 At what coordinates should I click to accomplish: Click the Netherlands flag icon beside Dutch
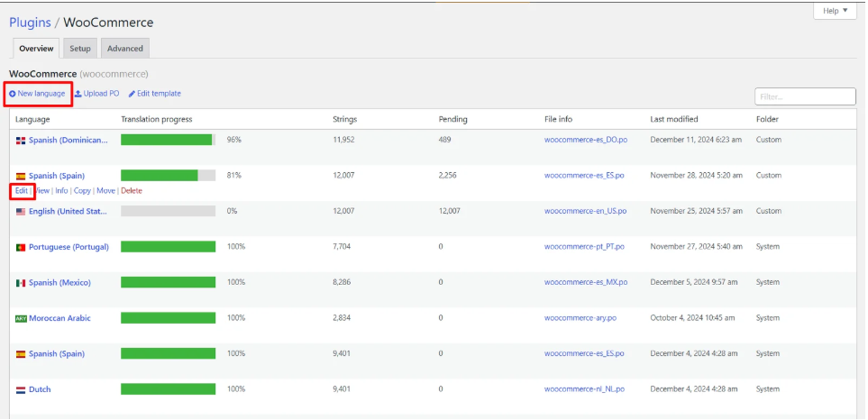click(x=21, y=390)
